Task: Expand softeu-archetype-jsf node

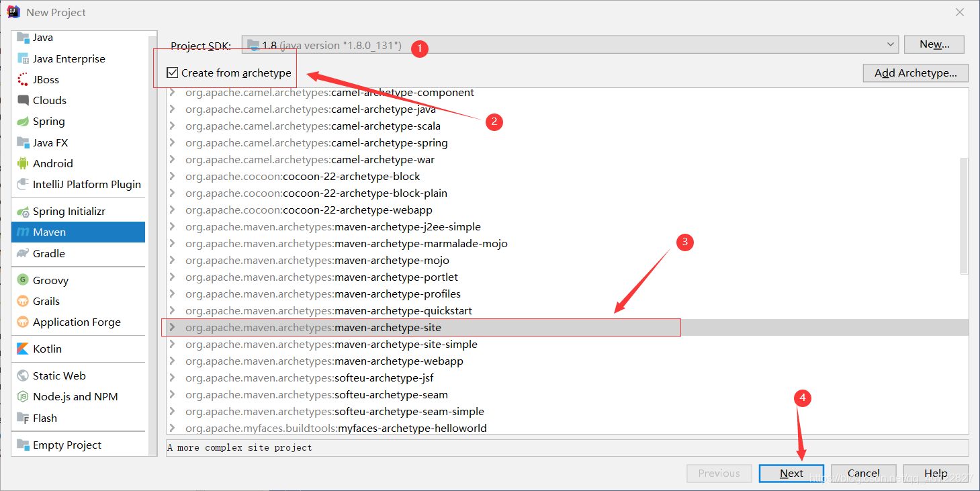Action: 173,377
